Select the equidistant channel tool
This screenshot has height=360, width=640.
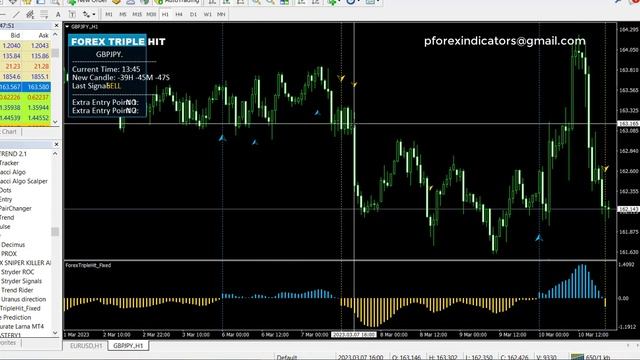[x=30, y=14]
